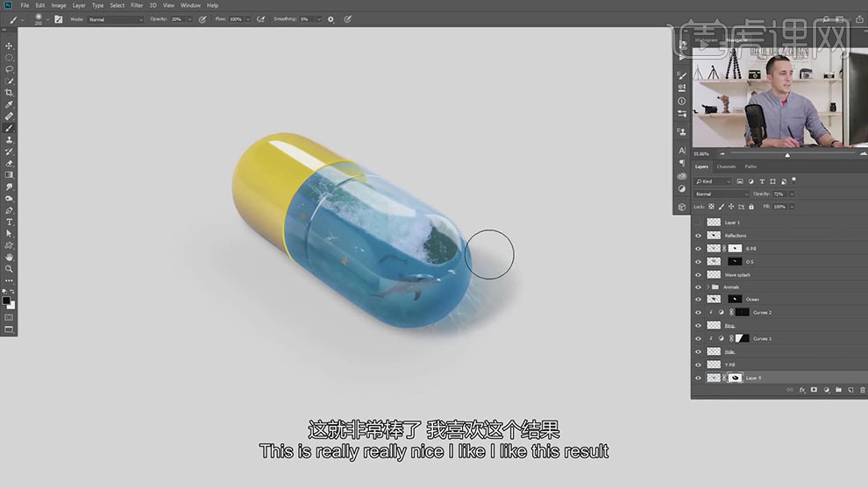868x488 pixels.
Task: Hide the Wave splash layer
Action: click(x=698, y=275)
